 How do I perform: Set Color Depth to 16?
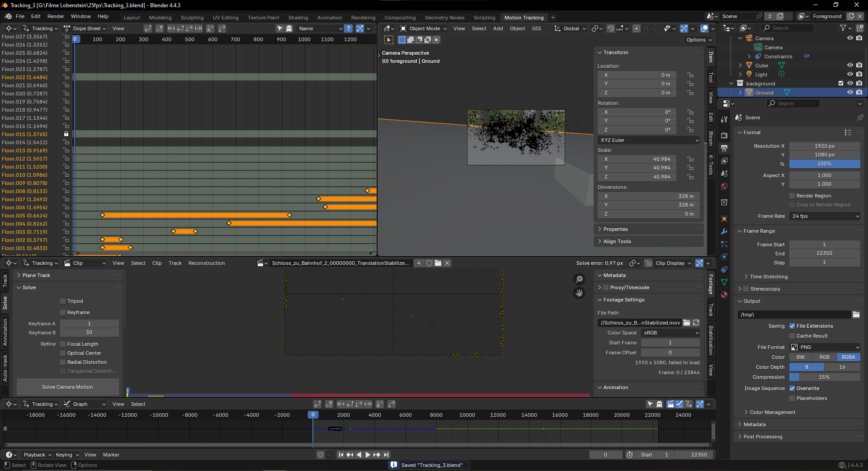click(x=842, y=367)
